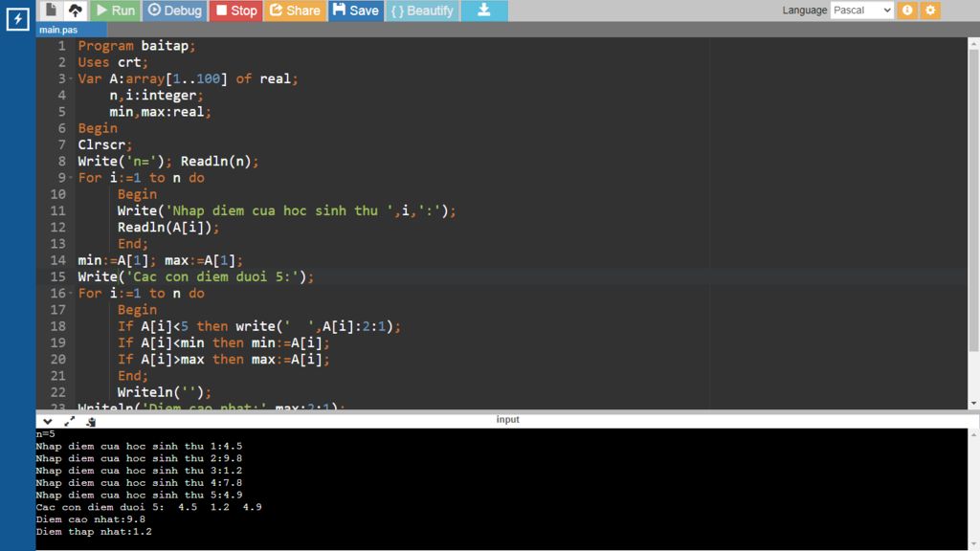This screenshot has width=980, height=551.
Task: Click the 'Readln(n);' statement on line 8
Action: 219,161
